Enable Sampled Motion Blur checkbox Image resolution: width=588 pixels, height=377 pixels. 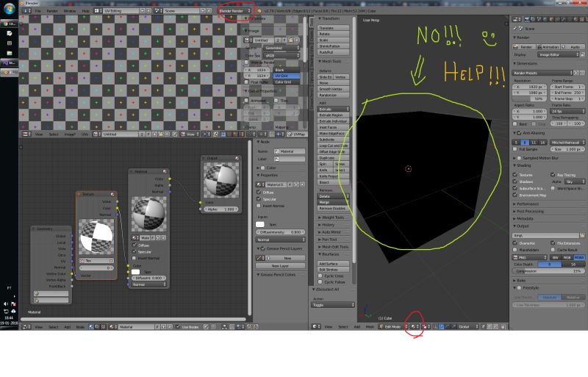pyautogui.click(x=520, y=158)
